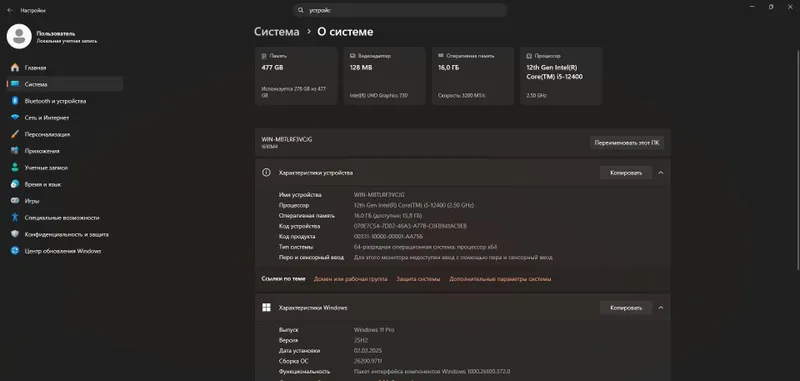Click the Код устройства value
Viewport: 800px width, 381px height.
(410, 226)
